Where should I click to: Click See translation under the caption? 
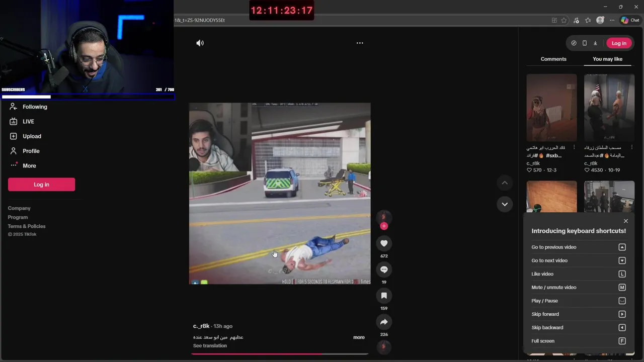[210, 345]
